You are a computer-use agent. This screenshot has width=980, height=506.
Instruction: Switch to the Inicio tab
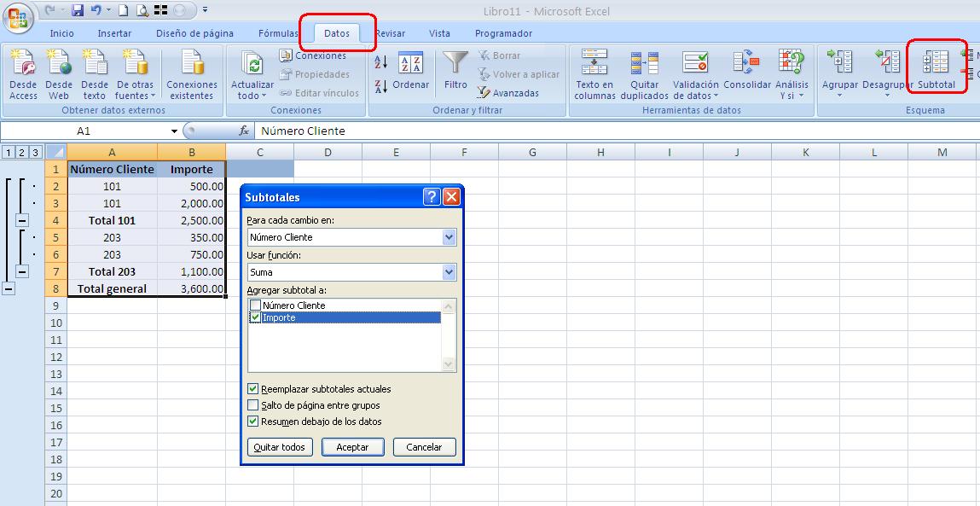click(x=62, y=34)
